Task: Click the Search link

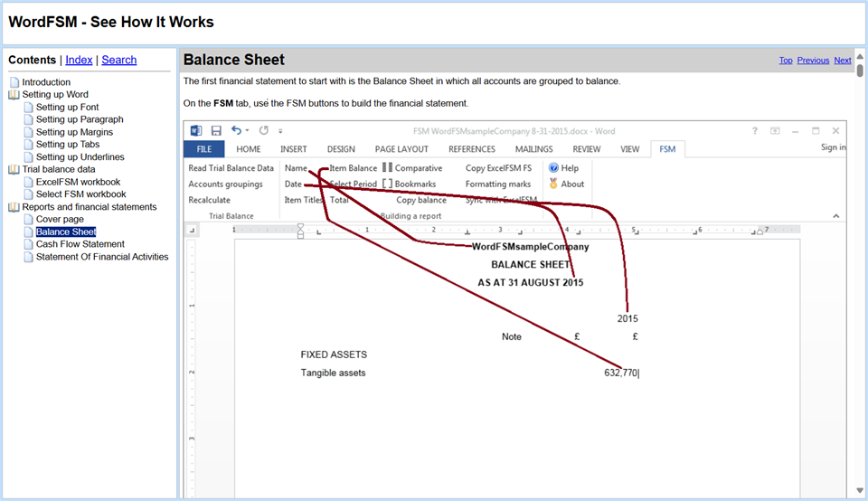Action: pos(119,60)
